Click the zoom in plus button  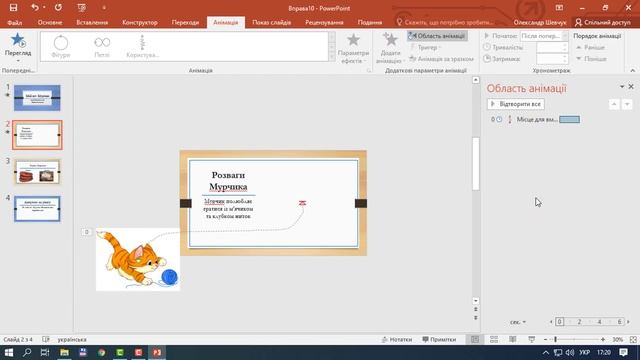coord(603,340)
